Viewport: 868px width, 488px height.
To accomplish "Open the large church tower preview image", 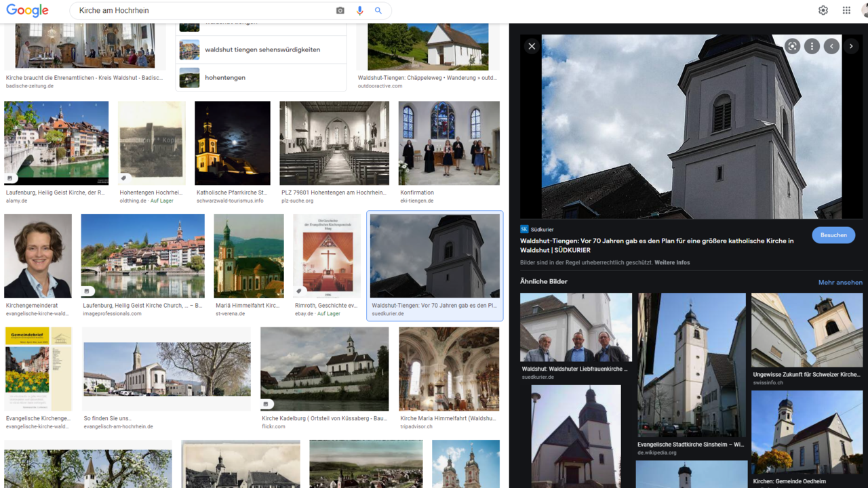I will pyautogui.click(x=691, y=127).
